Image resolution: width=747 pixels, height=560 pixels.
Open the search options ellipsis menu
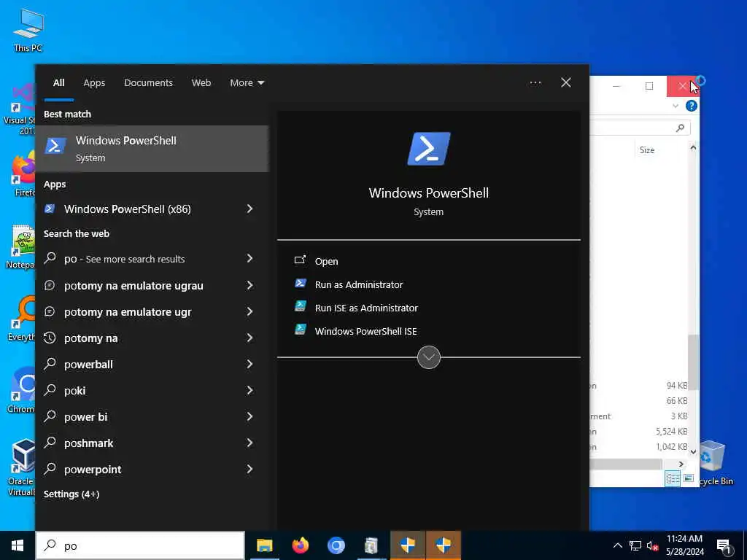pyautogui.click(x=535, y=83)
